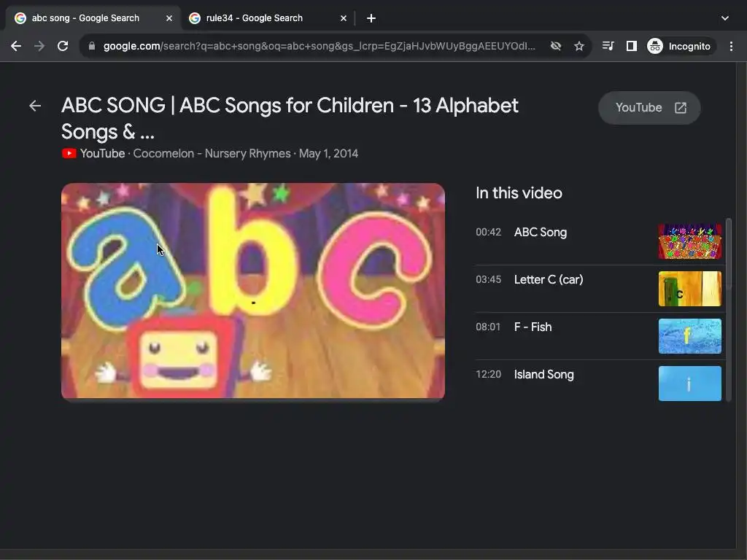The height and width of the screenshot is (560, 747).
Task: Jump to Letter C (car) chapter
Action: pyautogui.click(x=548, y=280)
